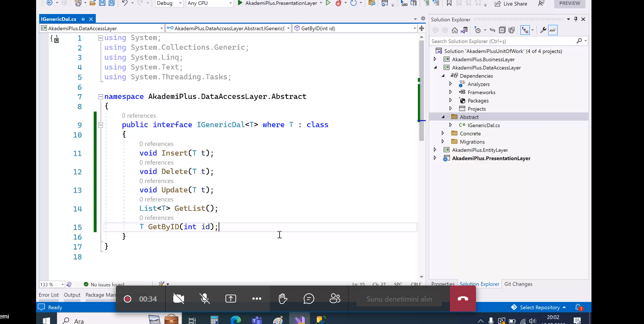Toggle the file nesting view button
Viewport: 644px width, 324px height.
(x=525, y=30)
